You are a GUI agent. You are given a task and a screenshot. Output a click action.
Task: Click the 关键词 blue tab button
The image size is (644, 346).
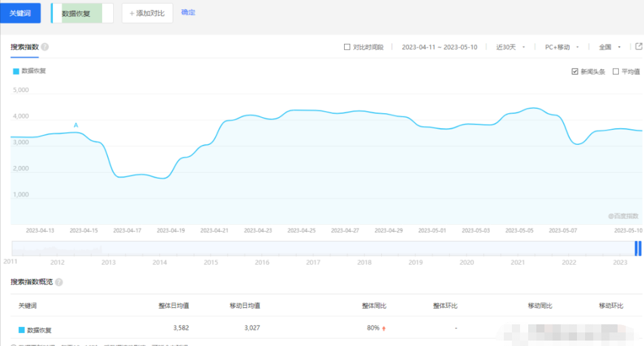click(20, 13)
